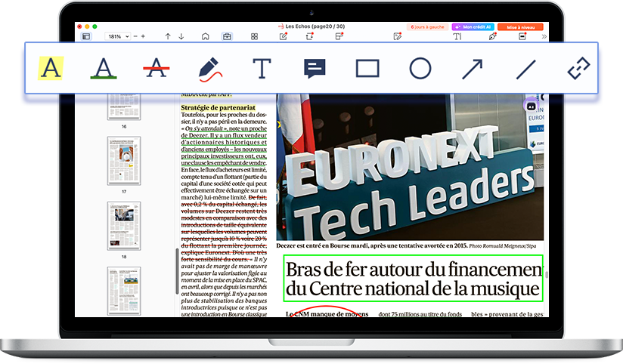
Task: Go to previous page with up arrow
Action: click(168, 36)
